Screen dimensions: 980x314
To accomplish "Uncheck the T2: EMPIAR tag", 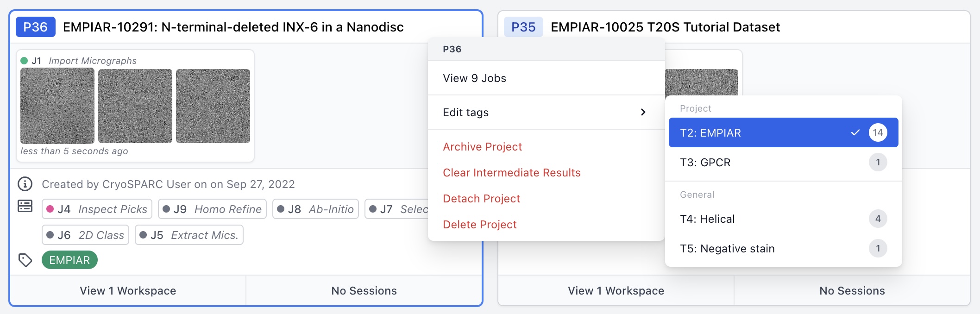I will pos(783,133).
